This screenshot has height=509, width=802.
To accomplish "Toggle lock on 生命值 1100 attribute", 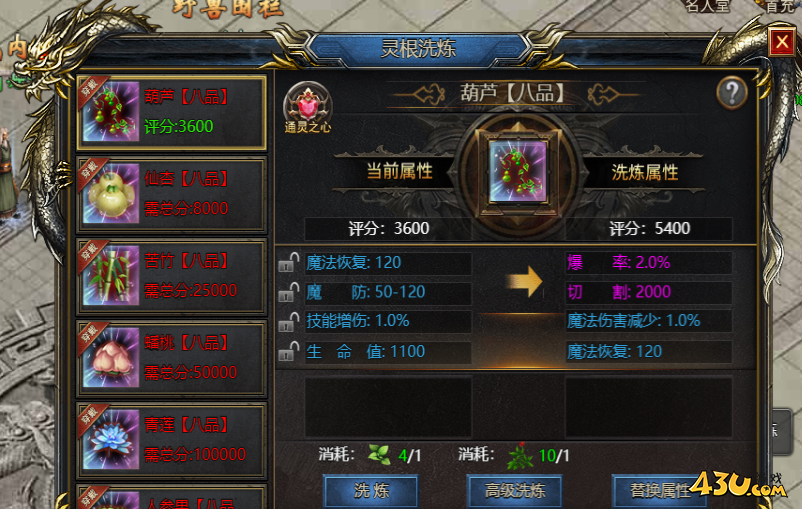I will (x=289, y=351).
